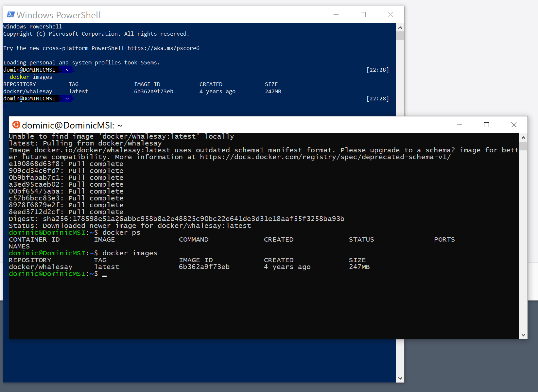Click the PowerShell icon in the title bar
Viewport: 538px width, 392px height.
click(11, 15)
